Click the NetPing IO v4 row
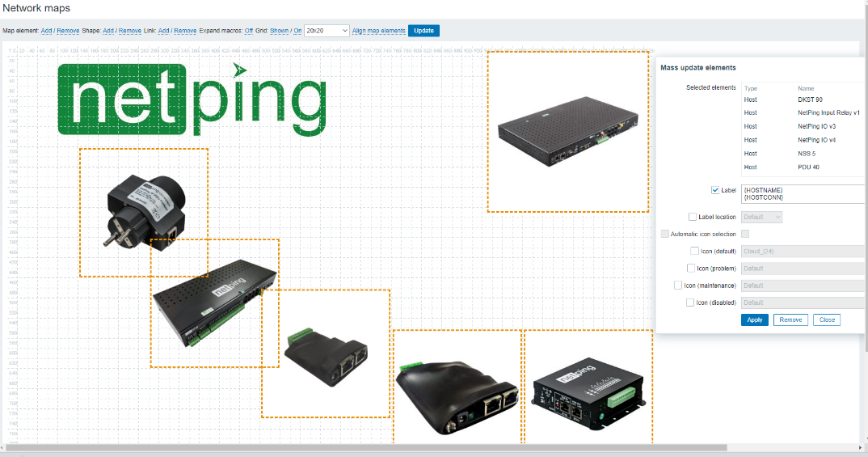The height and width of the screenshot is (457, 868). pyautogui.click(x=803, y=140)
